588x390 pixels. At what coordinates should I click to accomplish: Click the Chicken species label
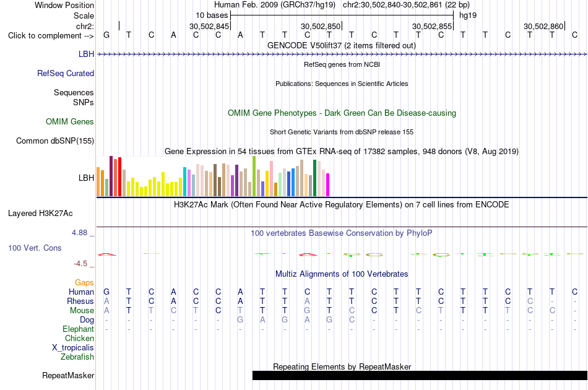pos(79,338)
